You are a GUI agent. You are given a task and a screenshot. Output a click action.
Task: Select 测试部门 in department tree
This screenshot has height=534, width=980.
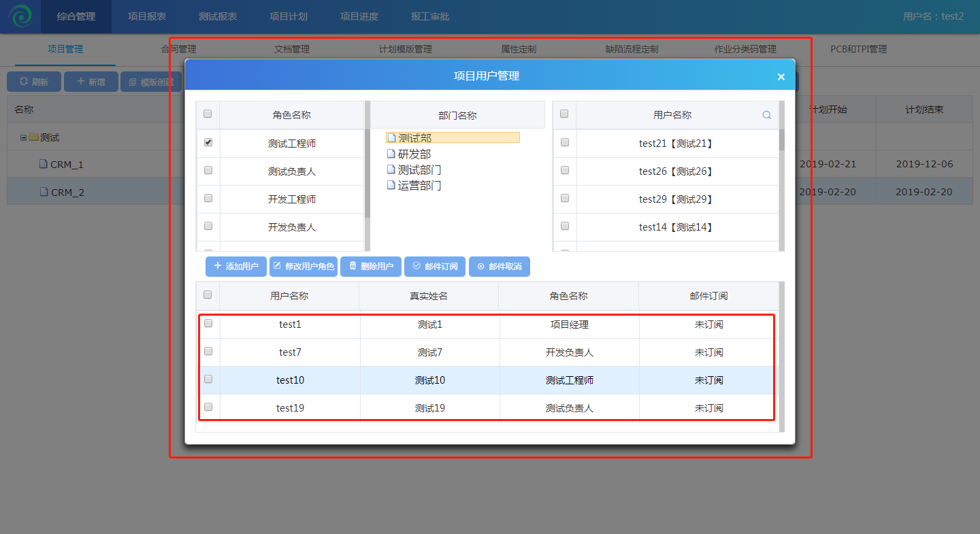point(419,170)
